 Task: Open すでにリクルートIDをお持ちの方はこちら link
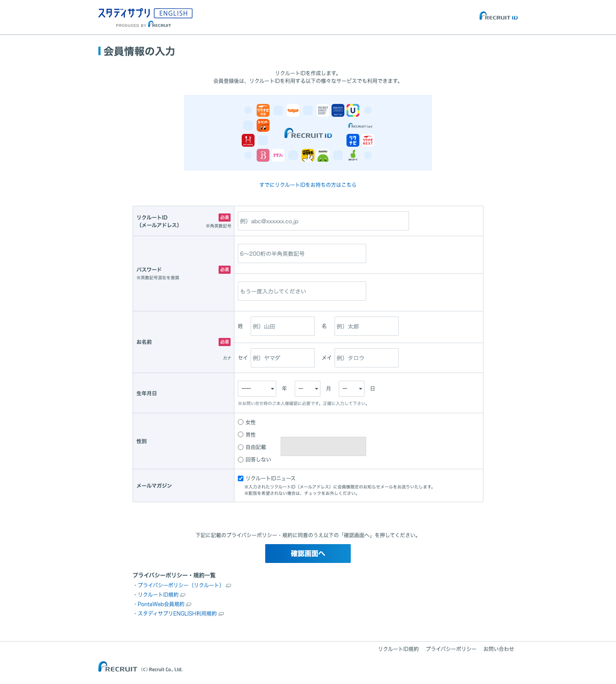(308, 185)
